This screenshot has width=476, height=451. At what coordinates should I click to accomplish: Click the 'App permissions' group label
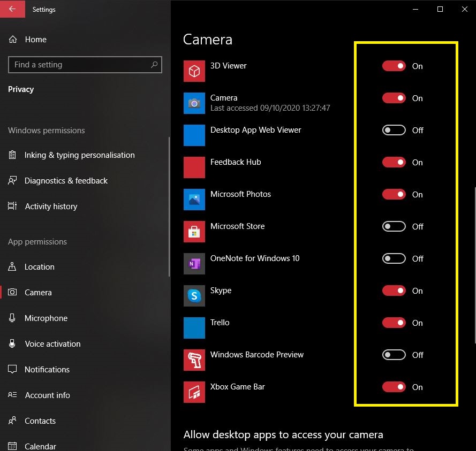tap(37, 242)
